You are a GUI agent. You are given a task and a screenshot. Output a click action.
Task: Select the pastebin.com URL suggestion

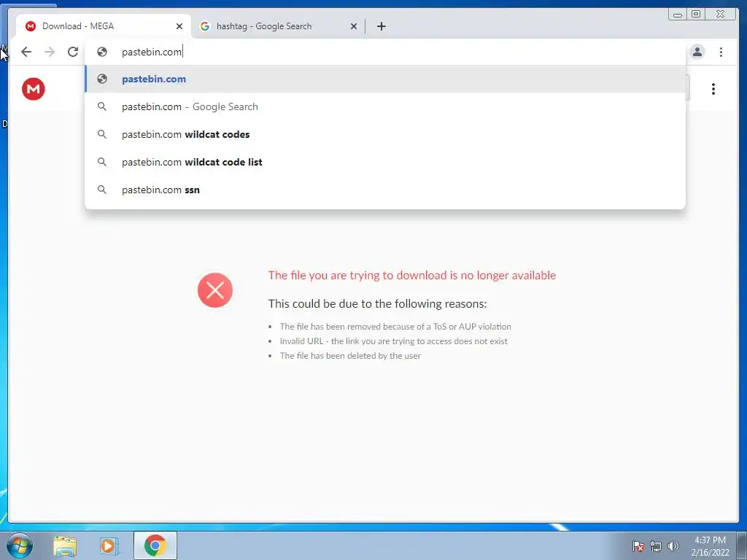(385, 79)
